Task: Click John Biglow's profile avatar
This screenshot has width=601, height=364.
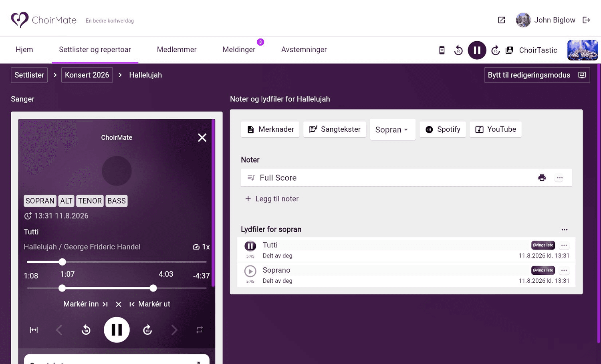Action: [x=523, y=20]
